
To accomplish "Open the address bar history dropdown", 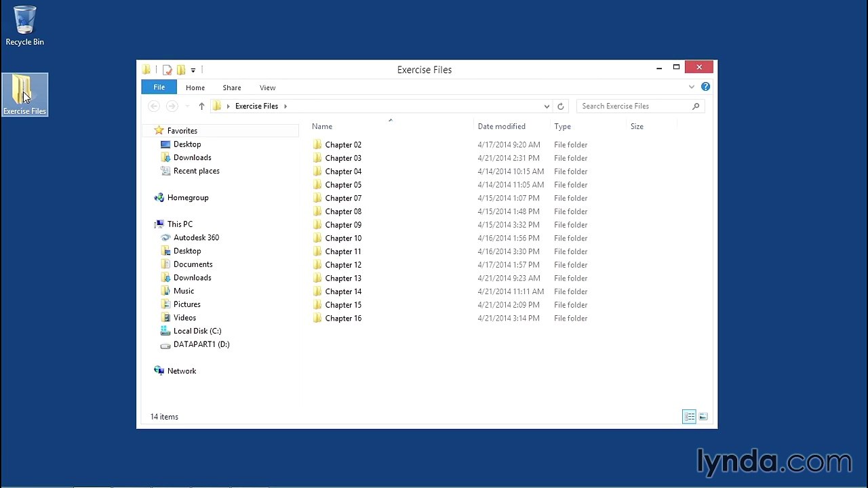I will [x=547, y=106].
